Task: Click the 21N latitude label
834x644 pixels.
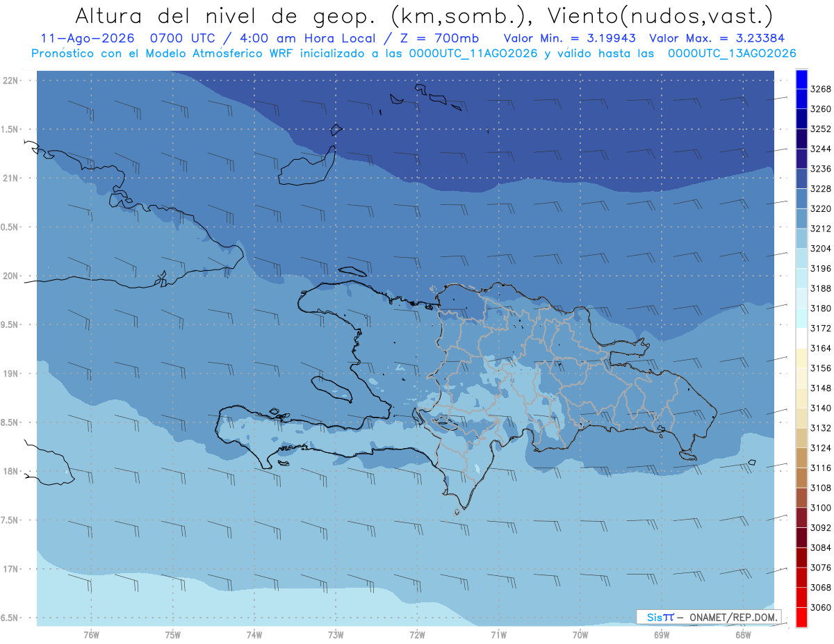Action: (x=12, y=179)
